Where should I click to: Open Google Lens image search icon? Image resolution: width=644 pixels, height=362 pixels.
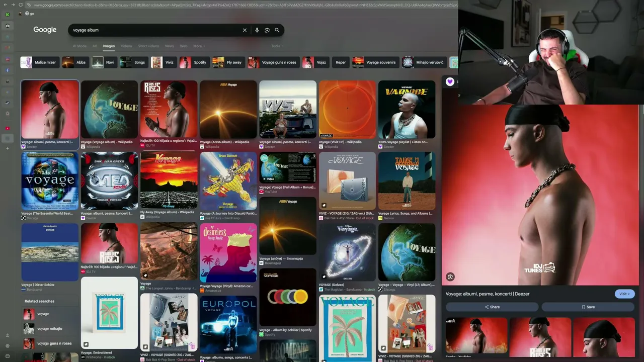point(267,30)
